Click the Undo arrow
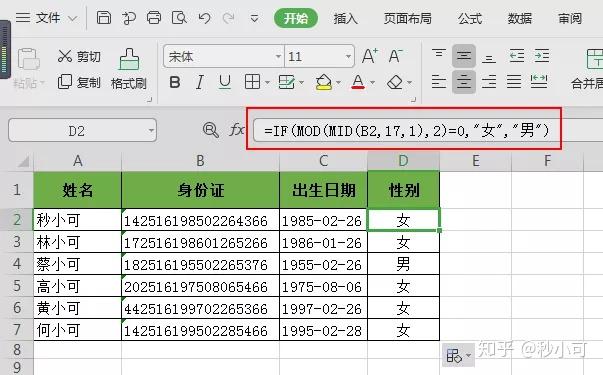The height and width of the screenshot is (375, 603). coord(204,18)
